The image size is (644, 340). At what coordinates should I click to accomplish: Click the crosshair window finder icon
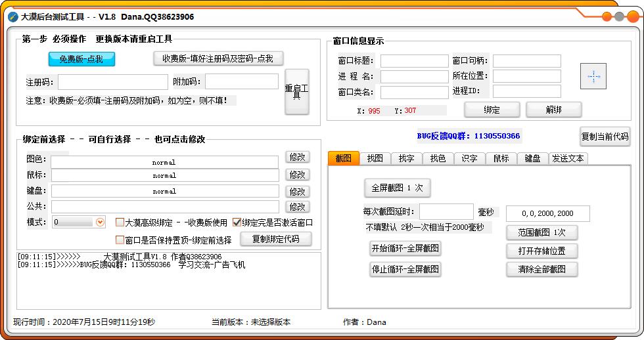[593, 76]
